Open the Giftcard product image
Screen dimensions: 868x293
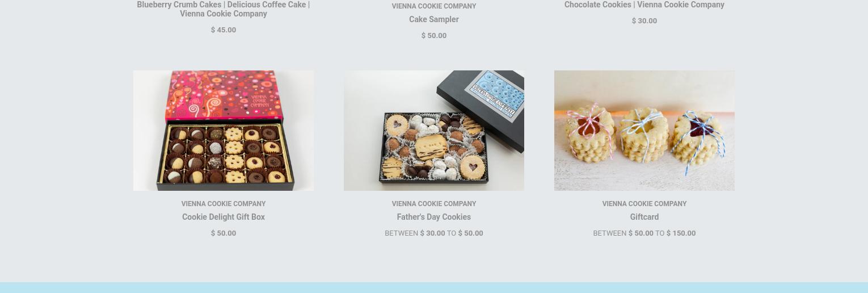644,131
